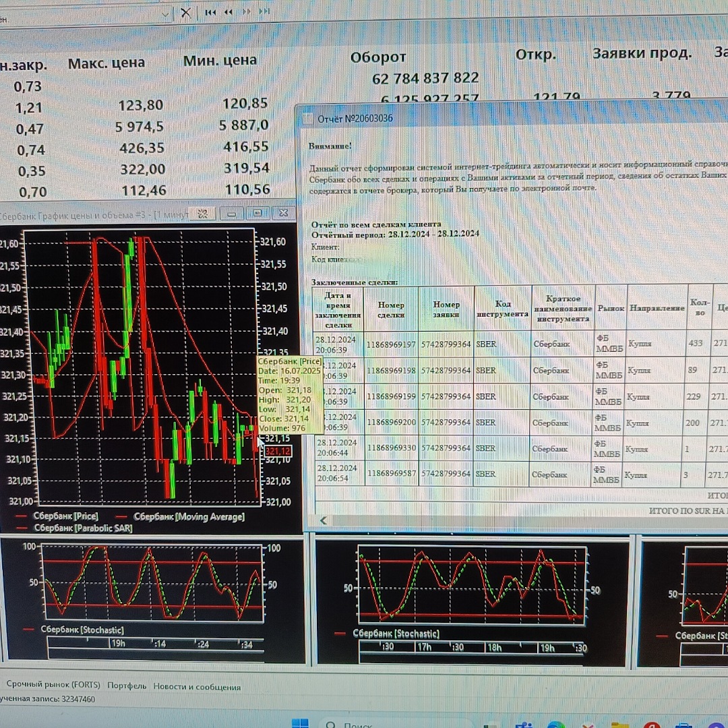Select deal number 11868969587 in the report
Screen dimensions: 728x728
392,474
